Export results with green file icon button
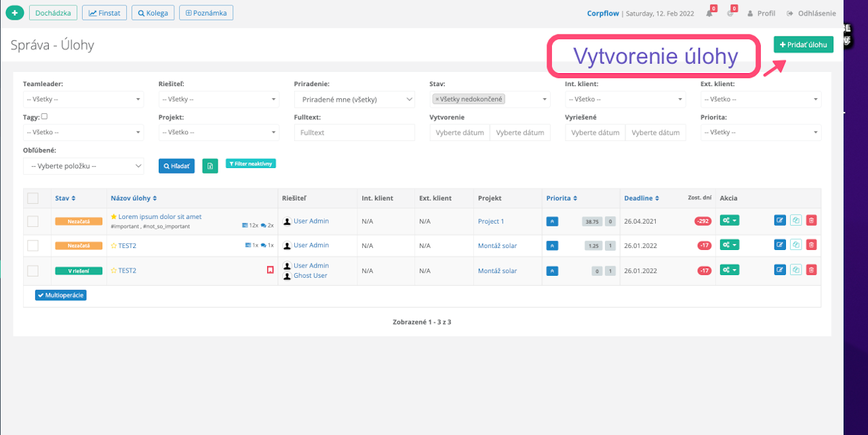This screenshot has width=868, height=435. point(210,166)
